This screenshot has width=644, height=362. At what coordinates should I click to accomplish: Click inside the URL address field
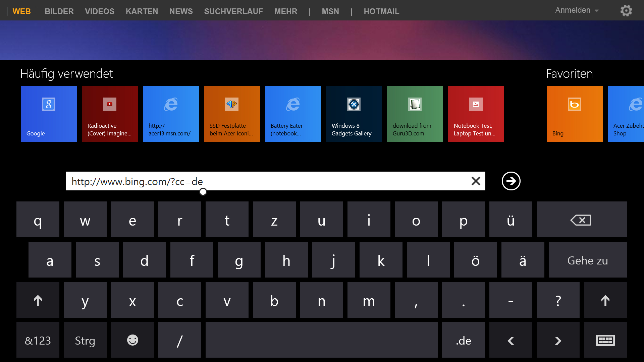(x=302, y=181)
